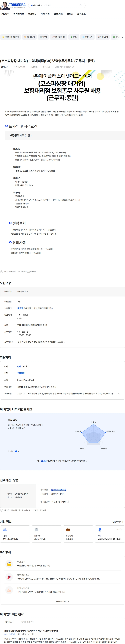Click the search magnifier icon

coord(80,5)
